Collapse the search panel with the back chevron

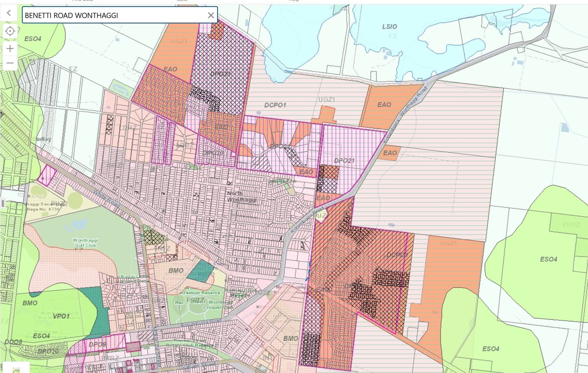9,13
